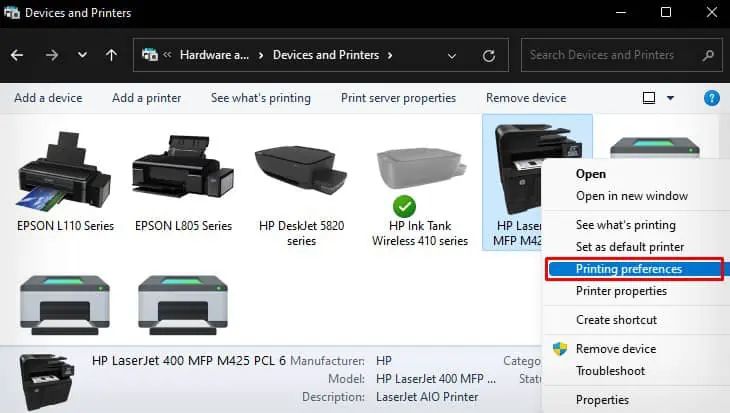
Task: Click the view layout icon in toolbar
Action: (x=649, y=98)
